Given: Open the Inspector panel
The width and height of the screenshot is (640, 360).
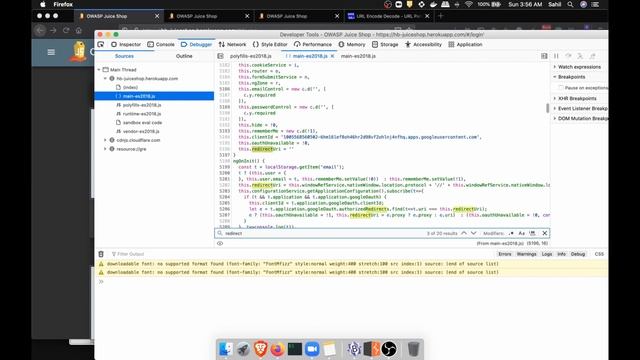Looking at the screenshot, I should 126,44.
